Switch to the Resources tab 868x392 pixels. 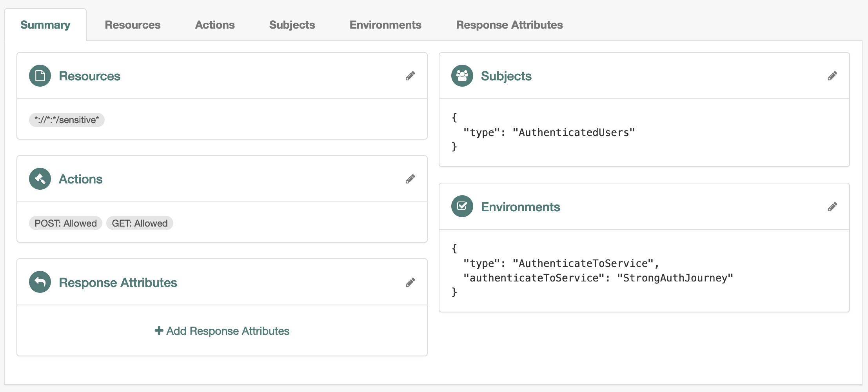(133, 25)
